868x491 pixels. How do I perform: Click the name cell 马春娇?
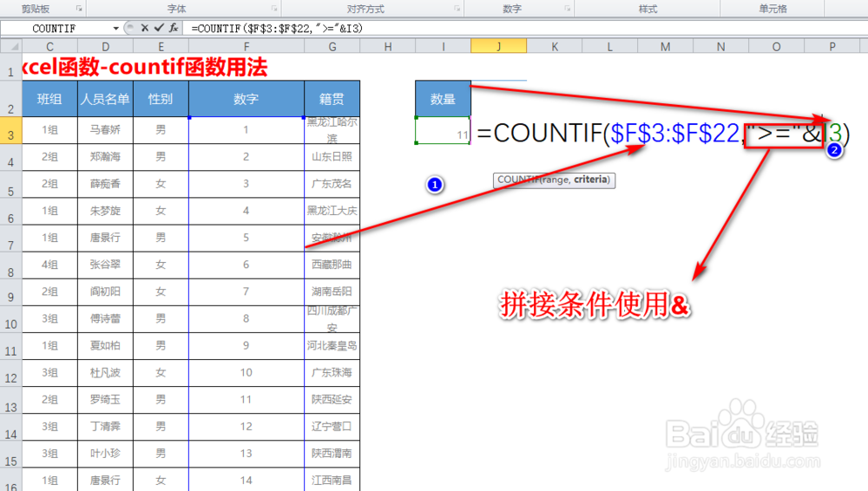point(105,130)
